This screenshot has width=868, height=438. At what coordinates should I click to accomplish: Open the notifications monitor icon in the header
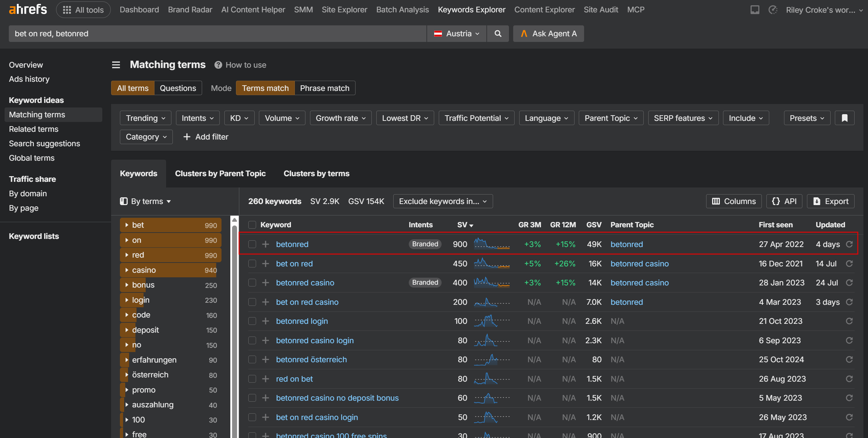coord(755,10)
